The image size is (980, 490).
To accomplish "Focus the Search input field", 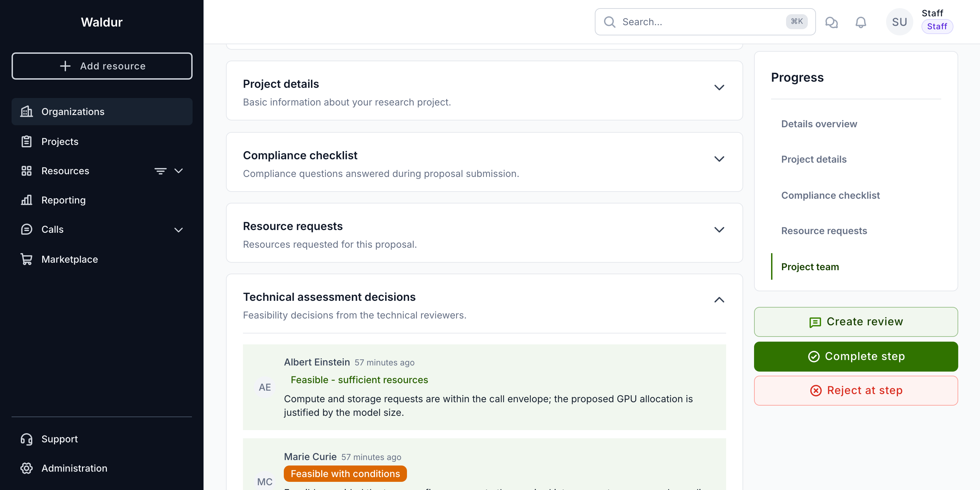I will pyautogui.click(x=705, y=22).
